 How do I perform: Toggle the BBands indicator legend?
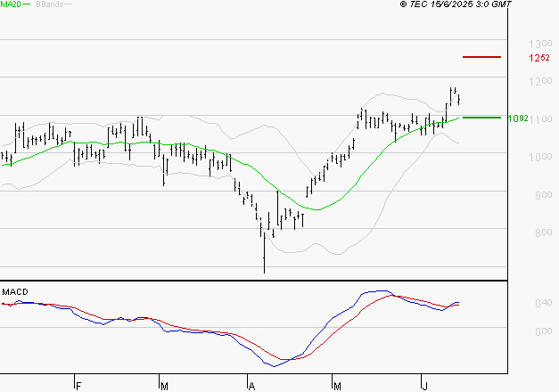pyautogui.click(x=48, y=5)
